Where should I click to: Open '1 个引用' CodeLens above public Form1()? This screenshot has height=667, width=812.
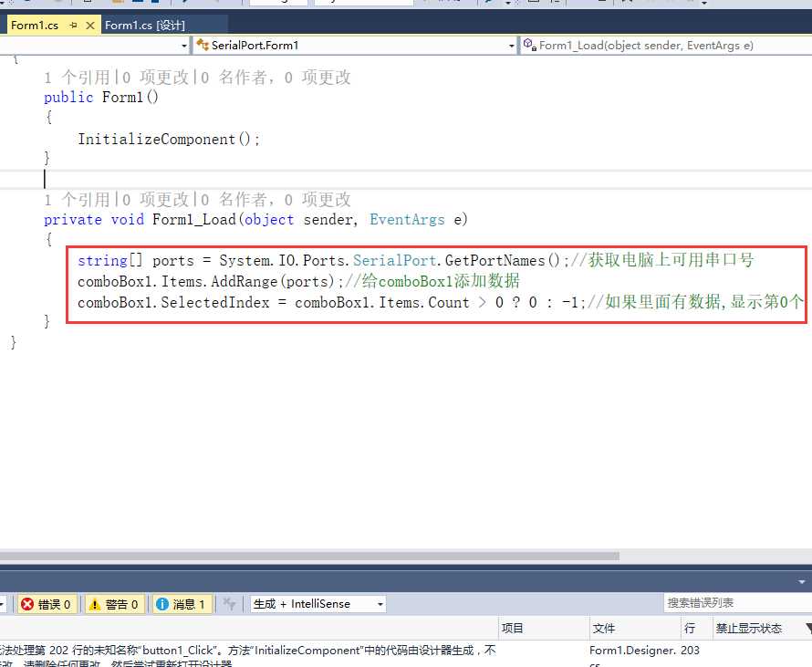click(77, 78)
